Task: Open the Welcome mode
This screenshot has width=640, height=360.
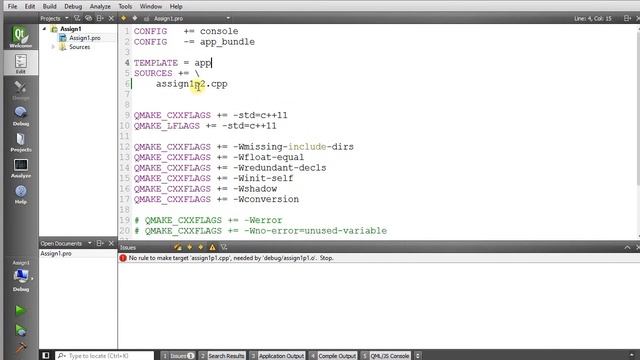Action: (20, 37)
